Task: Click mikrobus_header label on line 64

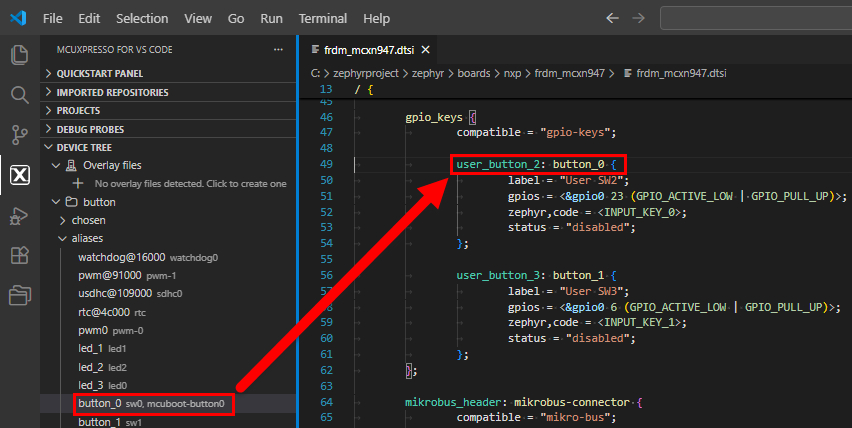Action: point(453,402)
